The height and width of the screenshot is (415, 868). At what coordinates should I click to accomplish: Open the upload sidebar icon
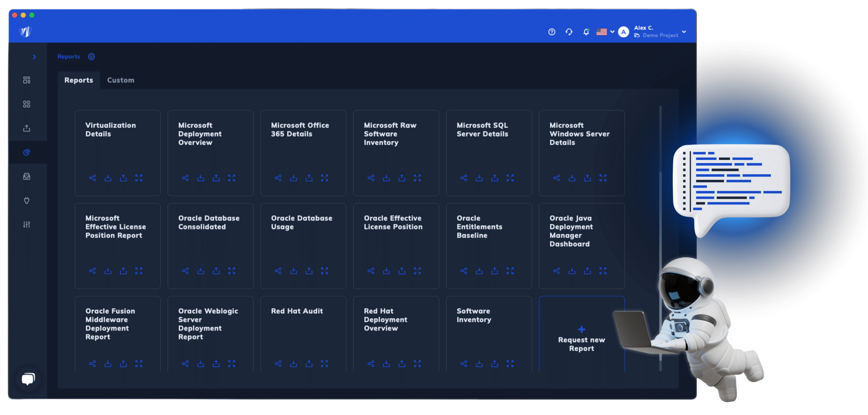click(x=26, y=128)
